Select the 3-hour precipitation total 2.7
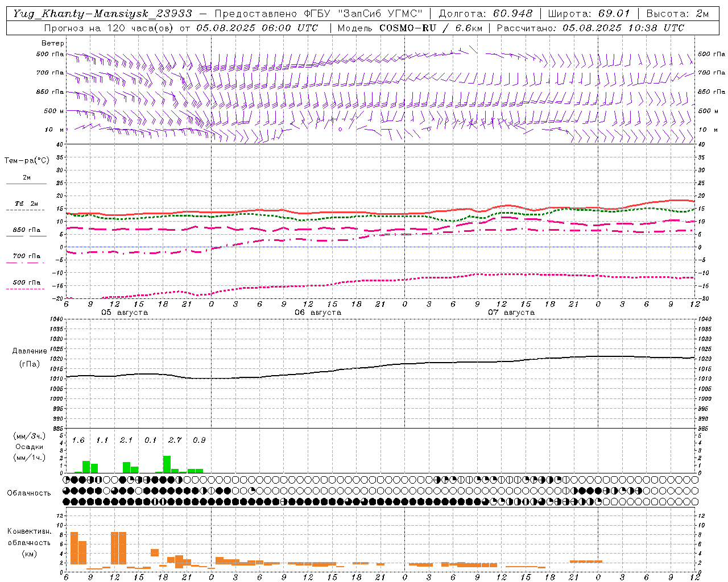728x582 pixels. (x=175, y=440)
